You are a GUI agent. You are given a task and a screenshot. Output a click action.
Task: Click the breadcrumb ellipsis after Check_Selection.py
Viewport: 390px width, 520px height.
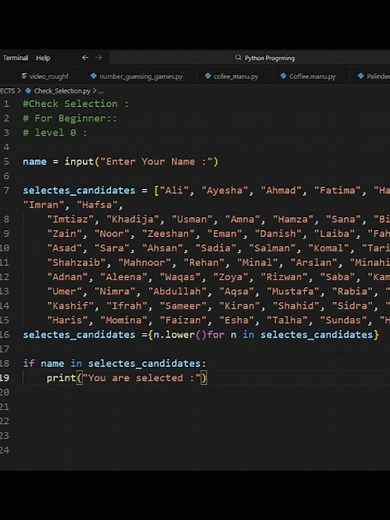tap(101, 91)
